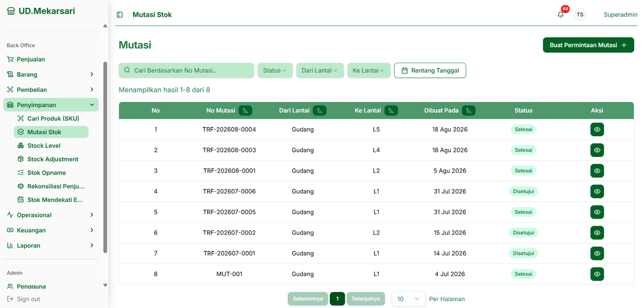Screen dimensions: 644x308
Task: Open the notifications bell
Action: point(561,15)
